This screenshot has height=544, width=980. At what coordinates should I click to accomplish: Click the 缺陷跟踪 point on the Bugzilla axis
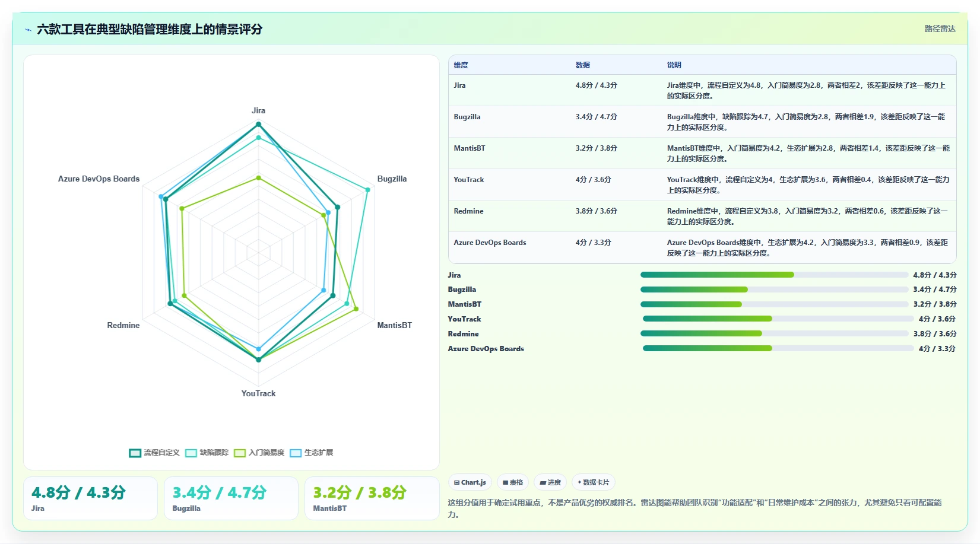tap(367, 190)
